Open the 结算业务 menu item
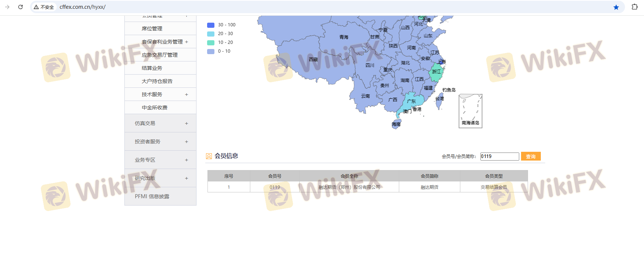Screen dimensions: 644x267 [x=152, y=68]
